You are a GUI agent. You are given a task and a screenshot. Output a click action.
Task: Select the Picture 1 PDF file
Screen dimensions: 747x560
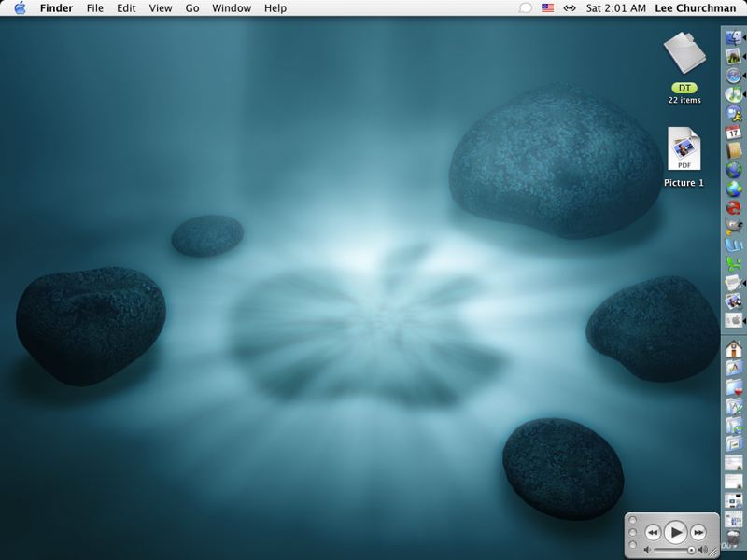point(684,149)
